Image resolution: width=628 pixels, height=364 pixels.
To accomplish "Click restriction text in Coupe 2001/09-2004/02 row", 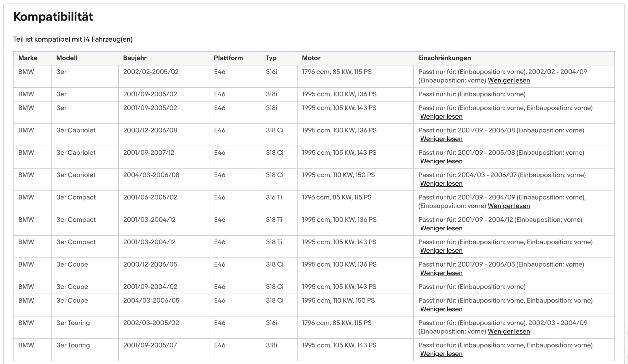I will point(472,287).
